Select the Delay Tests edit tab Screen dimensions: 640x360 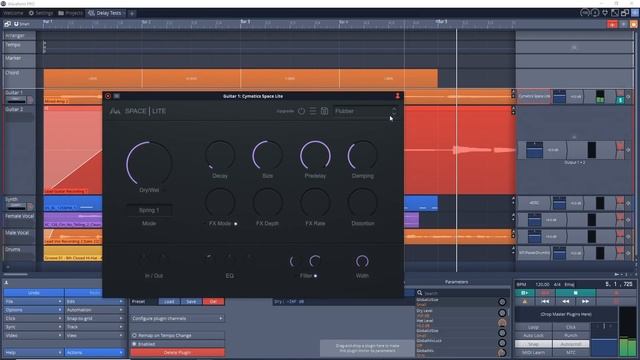(105, 13)
